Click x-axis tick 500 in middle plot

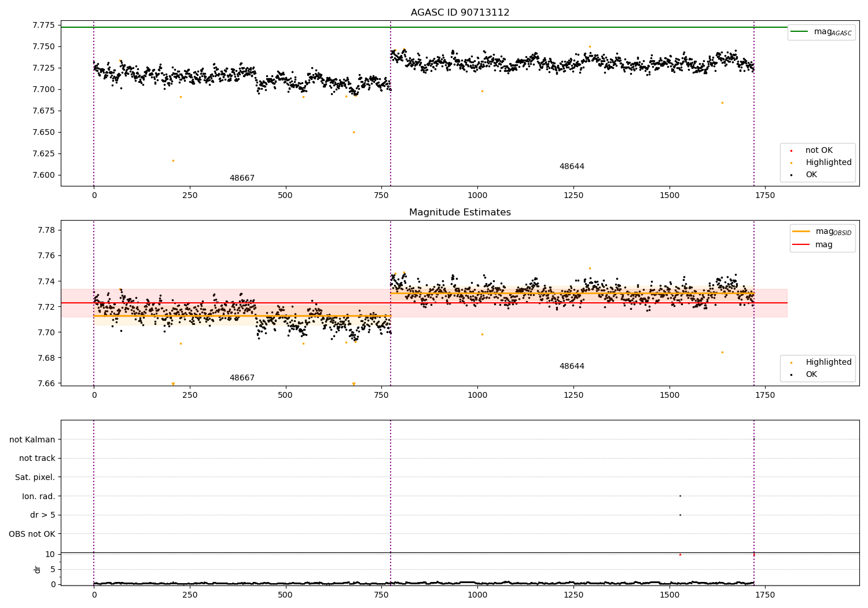coord(285,395)
